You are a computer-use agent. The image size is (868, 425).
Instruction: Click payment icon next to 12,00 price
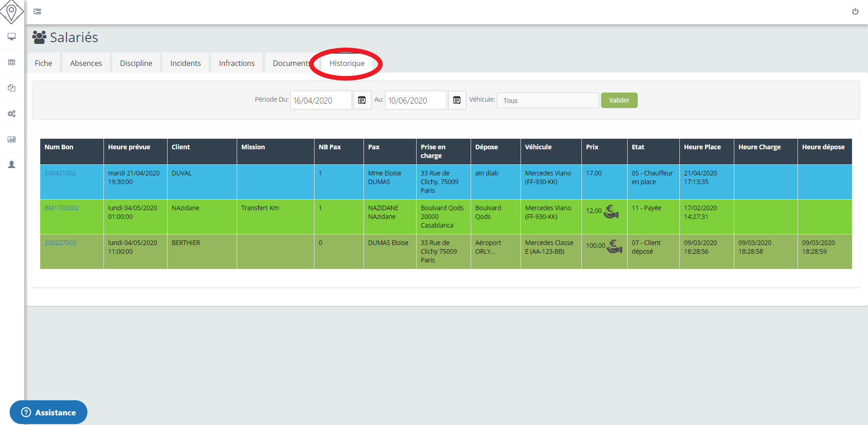(611, 212)
